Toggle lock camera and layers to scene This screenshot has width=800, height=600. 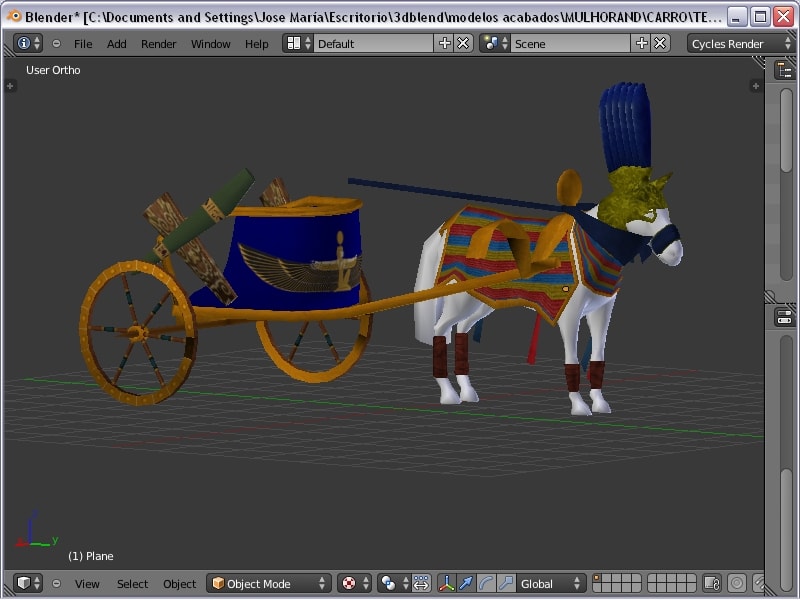pos(712,583)
